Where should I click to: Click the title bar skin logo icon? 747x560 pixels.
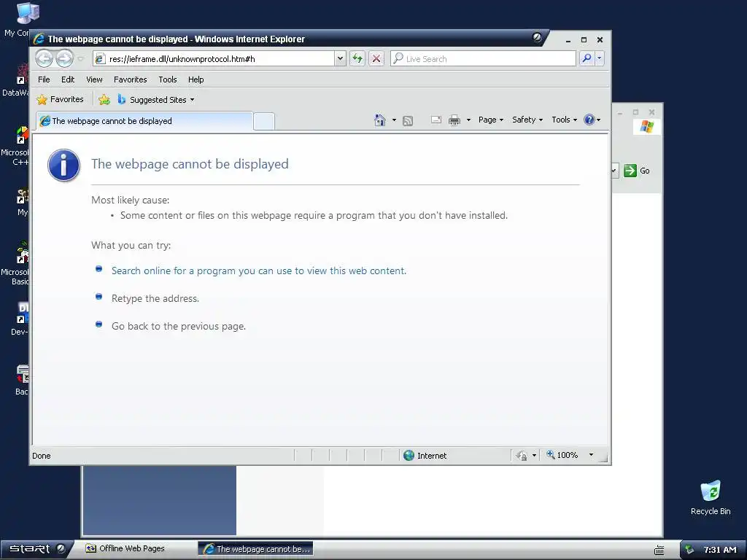(537, 38)
